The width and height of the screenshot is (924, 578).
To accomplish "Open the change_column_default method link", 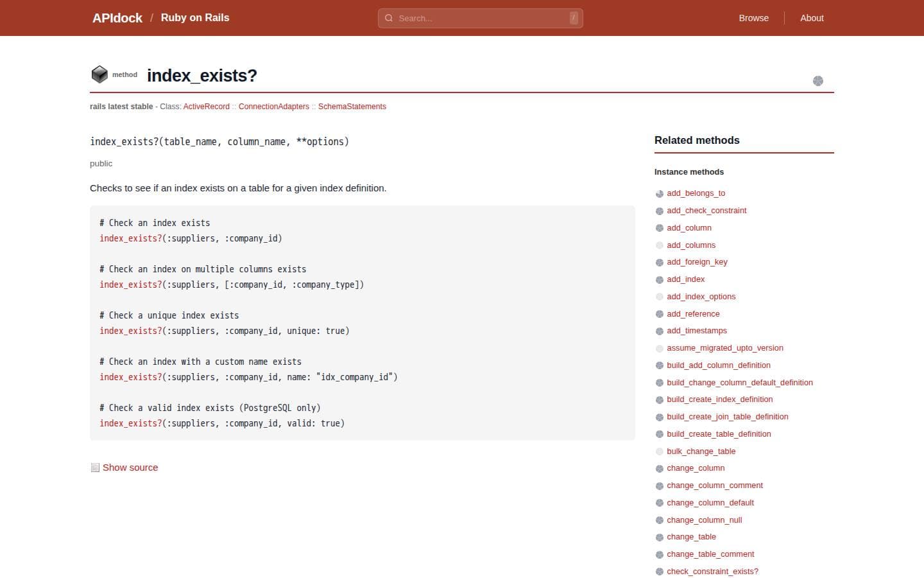I will pos(710,503).
